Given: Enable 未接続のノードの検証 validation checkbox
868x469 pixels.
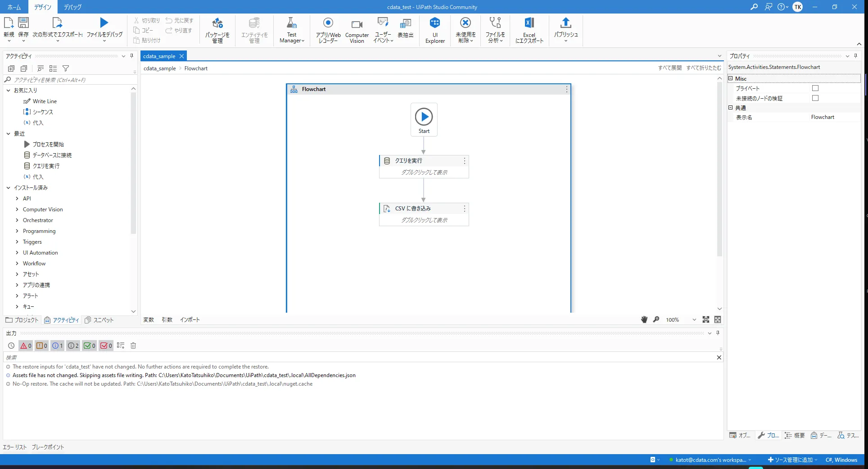Looking at the screenshot, I should [815, 98].
